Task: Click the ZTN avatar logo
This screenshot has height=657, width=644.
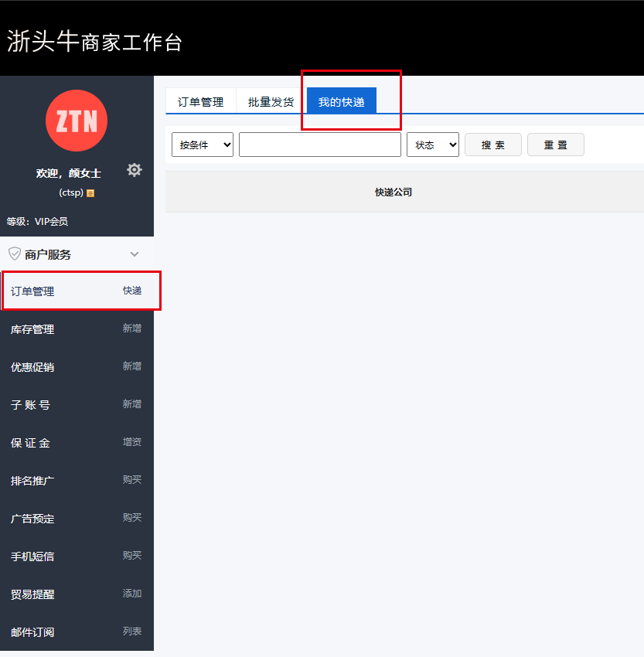Action: [77, 121]
